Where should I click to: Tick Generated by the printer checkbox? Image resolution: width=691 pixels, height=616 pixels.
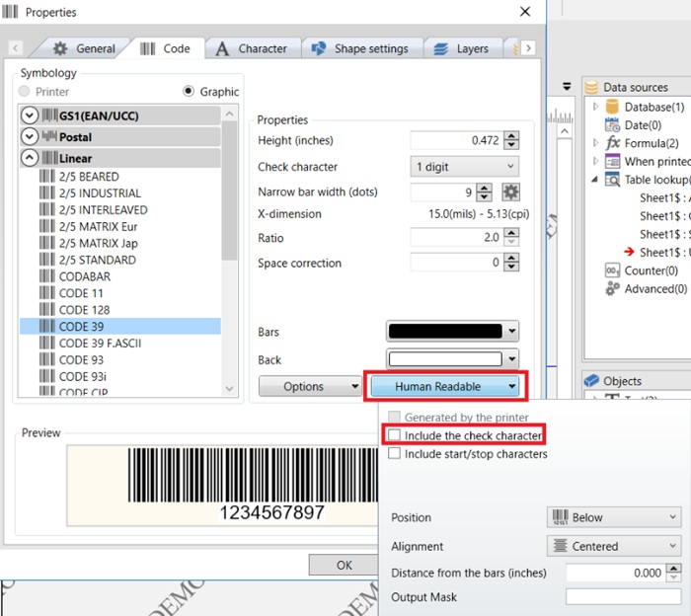[394, 417]
